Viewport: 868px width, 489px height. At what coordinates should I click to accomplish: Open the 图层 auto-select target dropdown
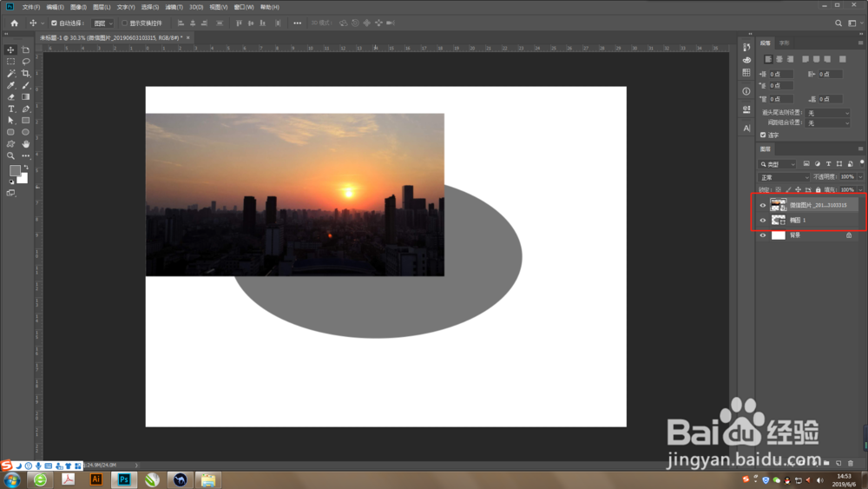[103, 23]
